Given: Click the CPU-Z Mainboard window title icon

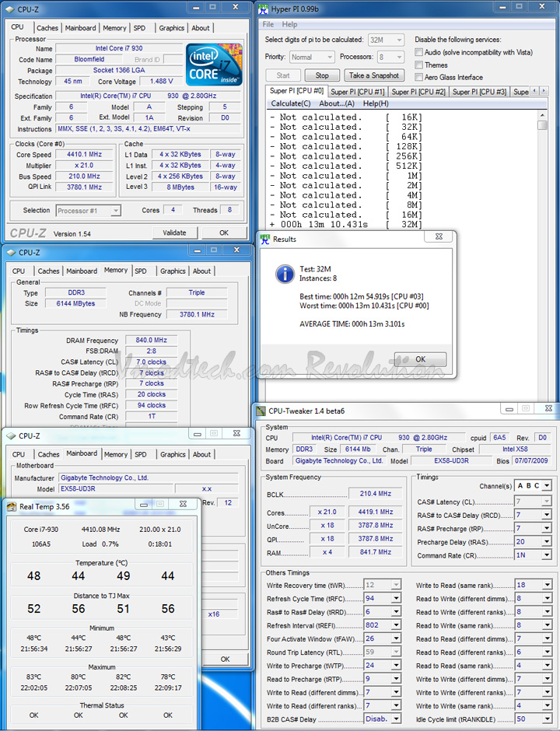Looking at the screenshot, I should (11, 436).
